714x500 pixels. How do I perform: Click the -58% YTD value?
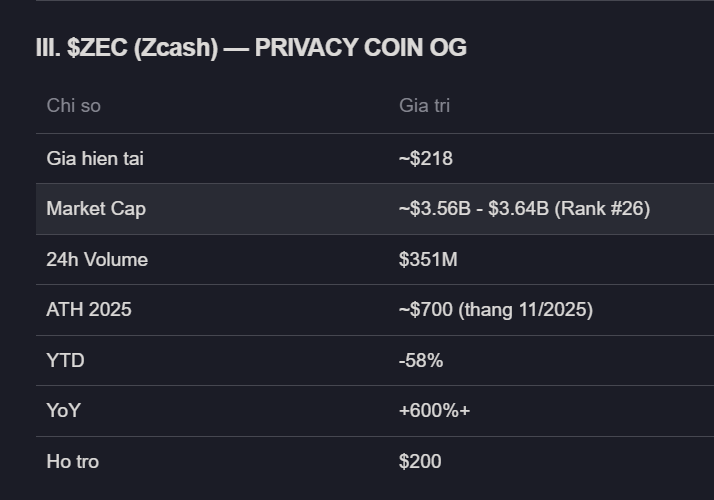click(421, 360)
